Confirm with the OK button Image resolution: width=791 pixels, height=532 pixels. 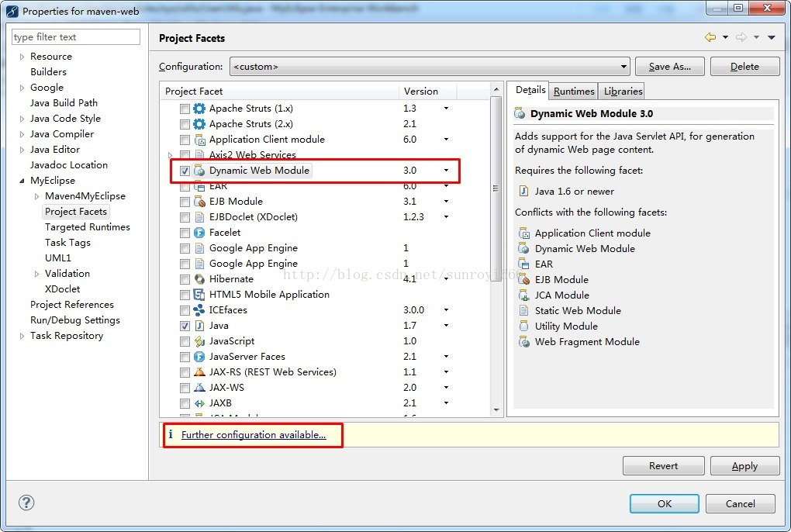[665, 504]
